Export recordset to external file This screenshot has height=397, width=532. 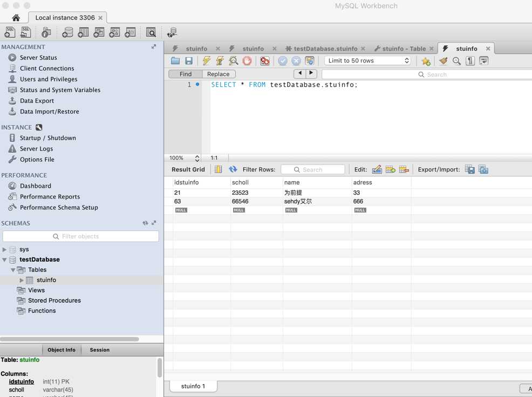click(470, 169)
